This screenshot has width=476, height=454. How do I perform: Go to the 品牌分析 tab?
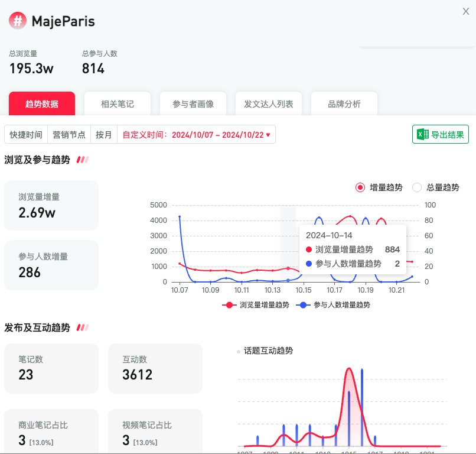[x=344, y=103]
